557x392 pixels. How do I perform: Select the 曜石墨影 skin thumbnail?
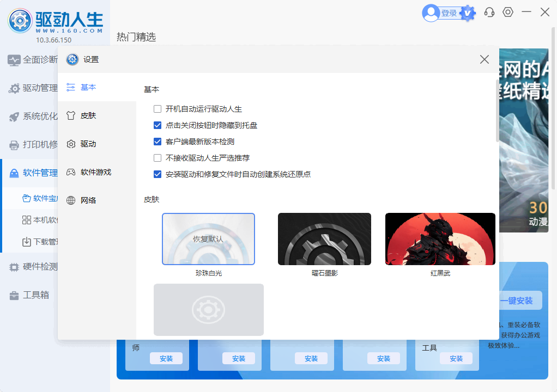[x=324, y=239]
